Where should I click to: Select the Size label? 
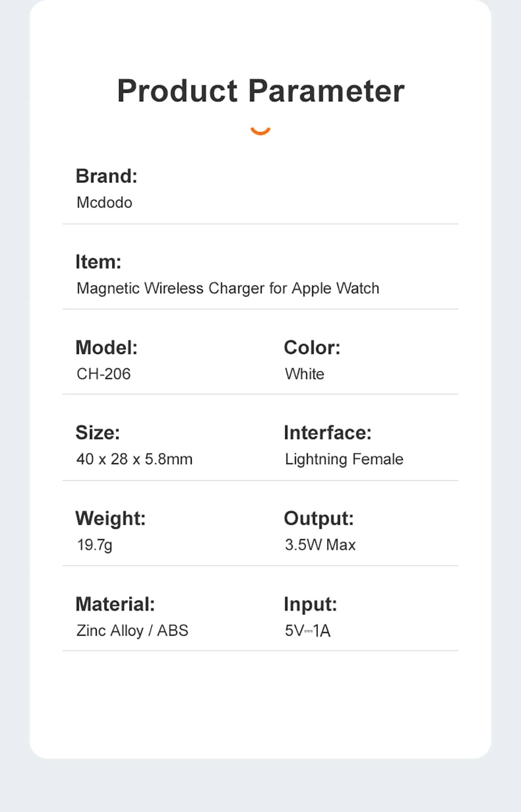pos(97,433)
